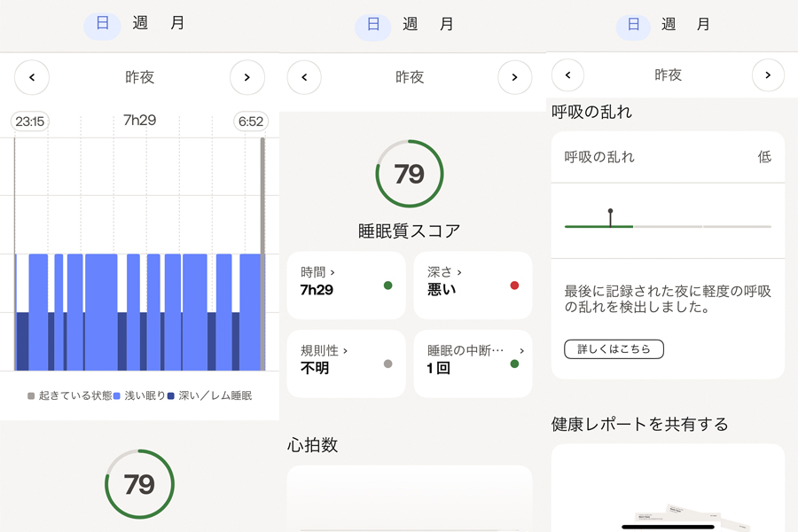Go to next night in breathing panel
The height and width of the screenshot is (532, 798).
tap(768, 74)
